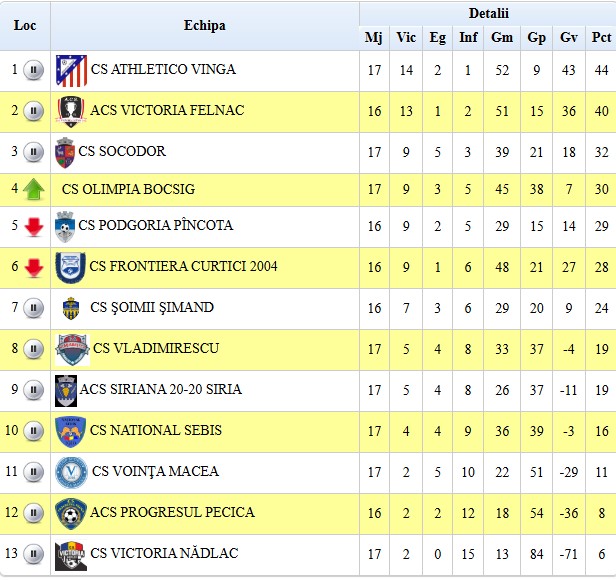The height and width of the screenshot is (580, 616).
Task: Click the Gm column header
Action: tap(501, 38)
